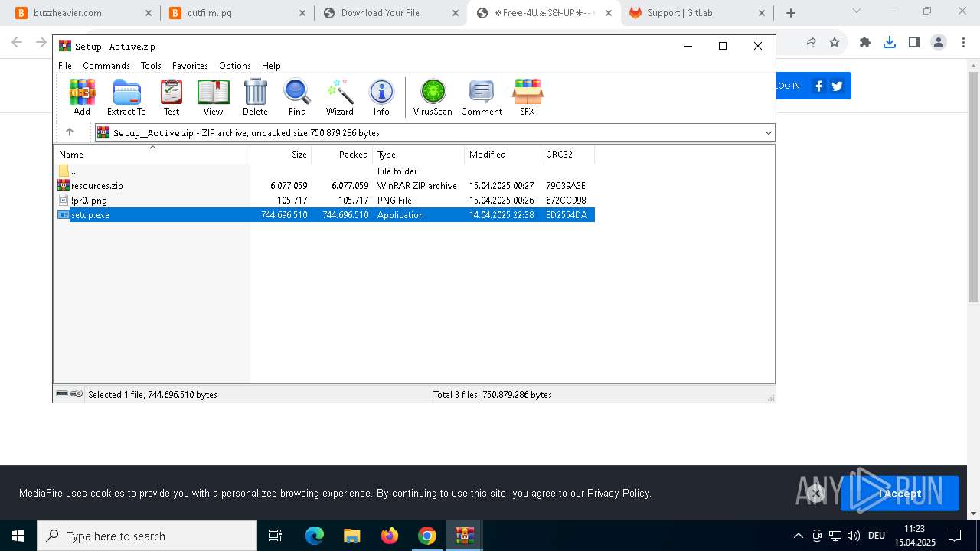Open Chrome from taskbar
Image resolution: width=980 pixels, height=551 pixels.
point(427,536)
